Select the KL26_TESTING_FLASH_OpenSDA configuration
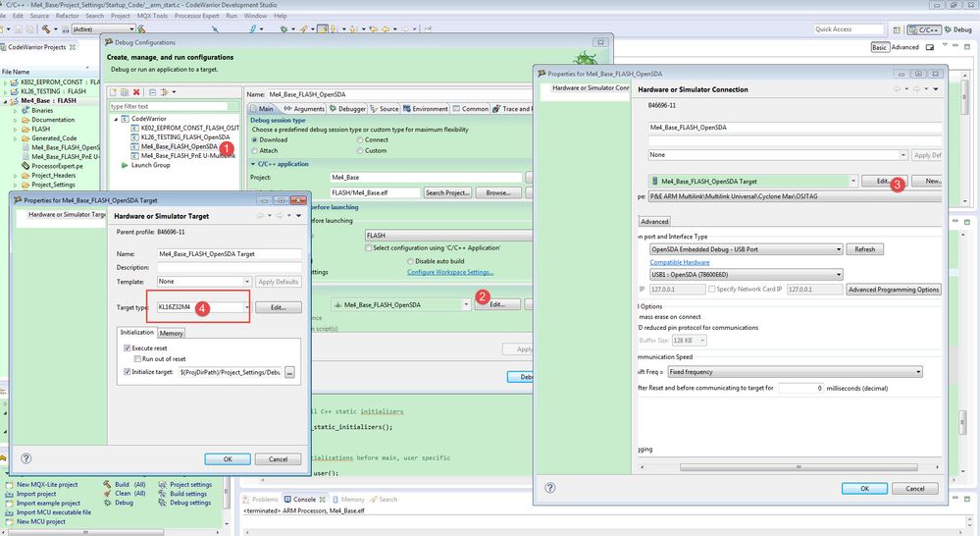 pyautogui.click(x=185, y=137)
